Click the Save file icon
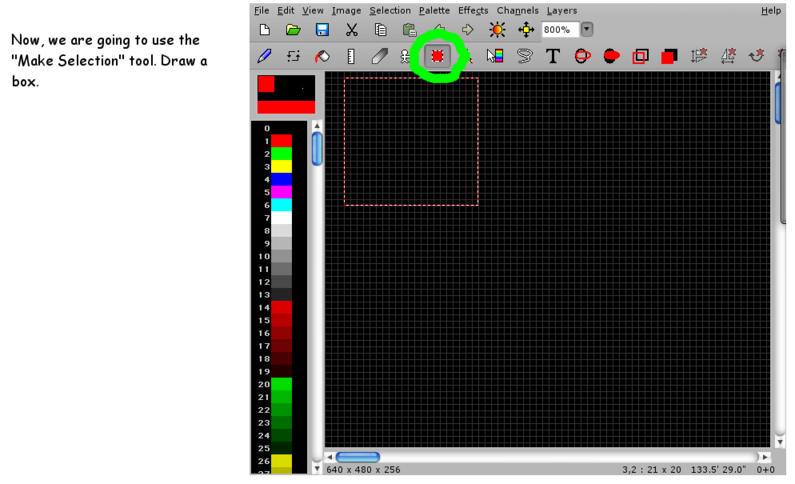 pyautogui.click(x=322, y=30)
